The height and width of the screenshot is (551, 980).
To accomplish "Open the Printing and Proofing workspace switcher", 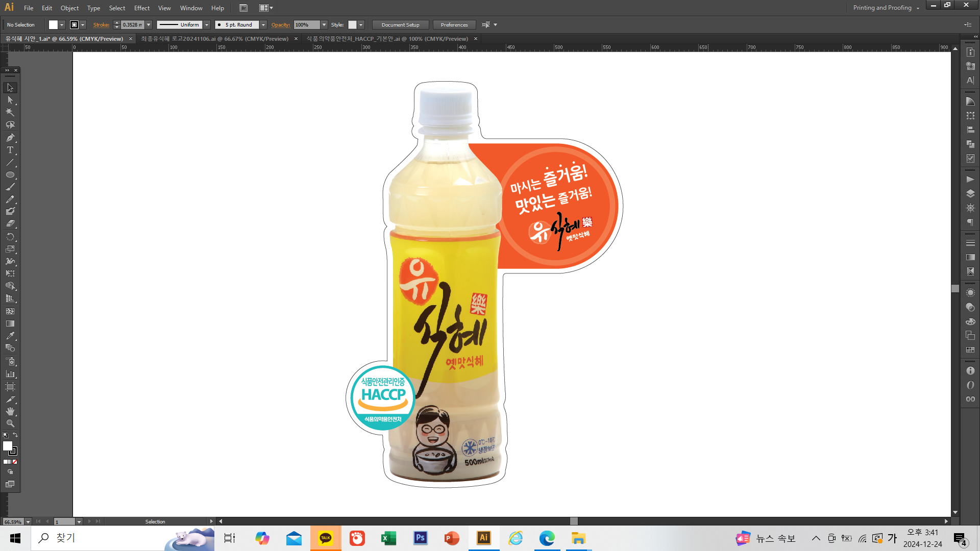I will pos(886,8).
